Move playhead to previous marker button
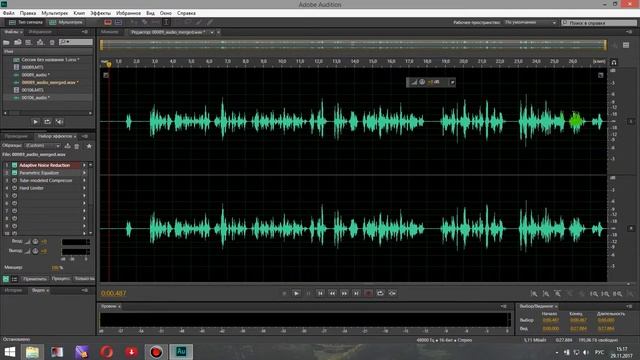This screenshot has height=360, width=640. point(320,293)
